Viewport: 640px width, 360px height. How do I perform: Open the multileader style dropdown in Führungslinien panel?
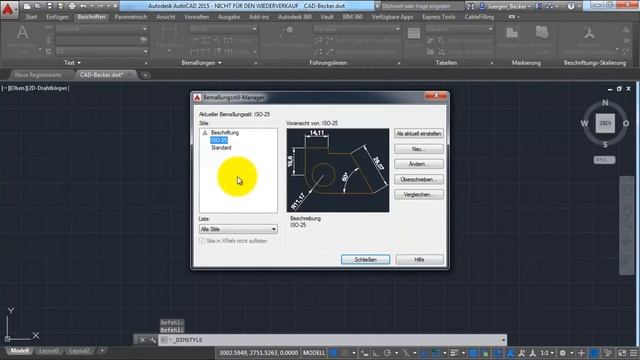point(357,29)
